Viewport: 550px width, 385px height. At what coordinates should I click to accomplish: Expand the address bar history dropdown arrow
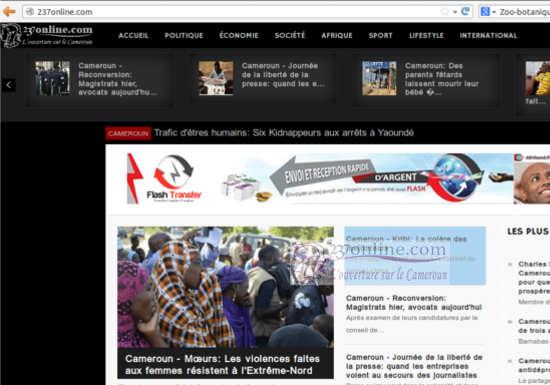(x=455, y=12)
